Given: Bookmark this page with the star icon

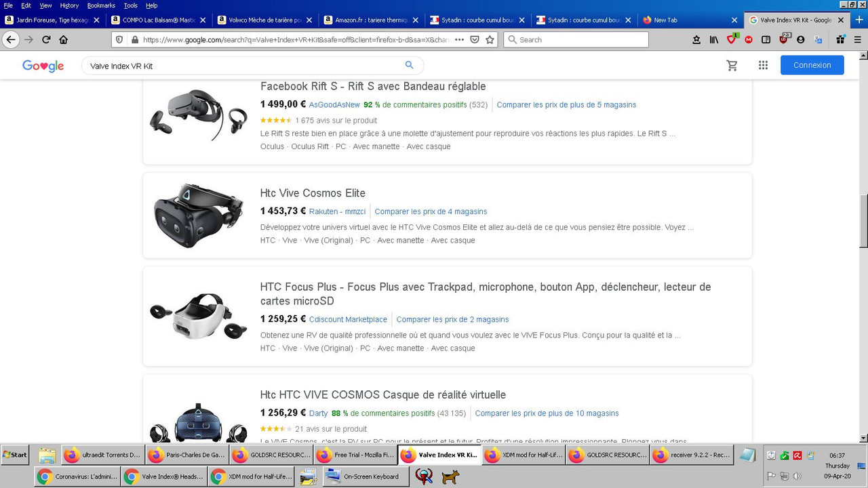Looking at the screenshot, I should [490, 39].
